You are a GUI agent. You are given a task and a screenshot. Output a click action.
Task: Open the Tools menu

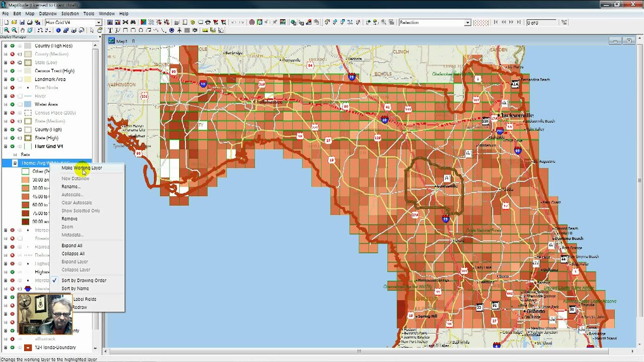point(89,14)
